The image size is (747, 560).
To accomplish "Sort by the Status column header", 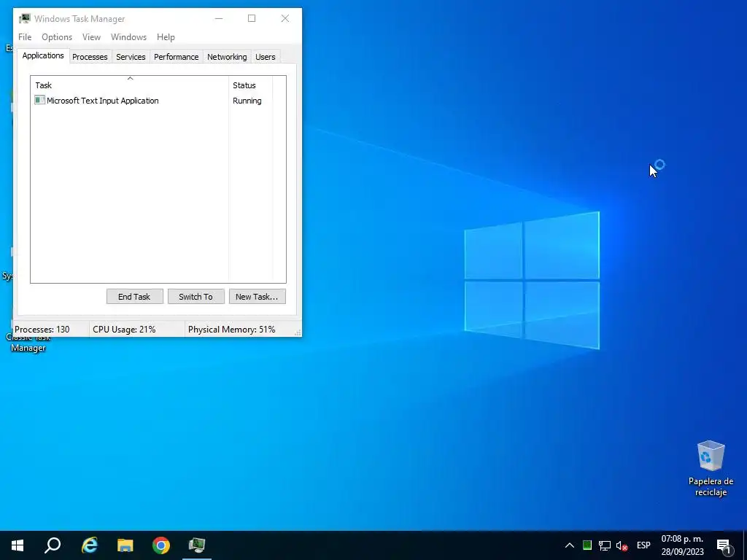I will click(x=251, y=85).
